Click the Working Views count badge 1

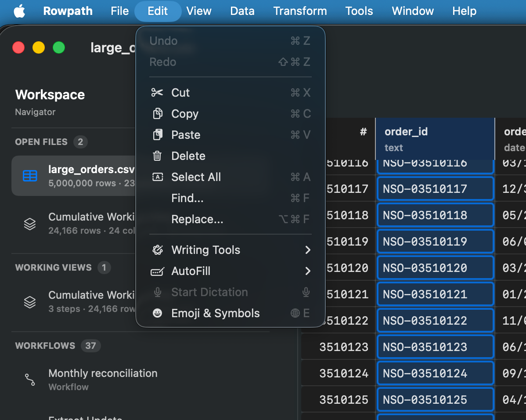pyautogui.click(x=104, y=267)
